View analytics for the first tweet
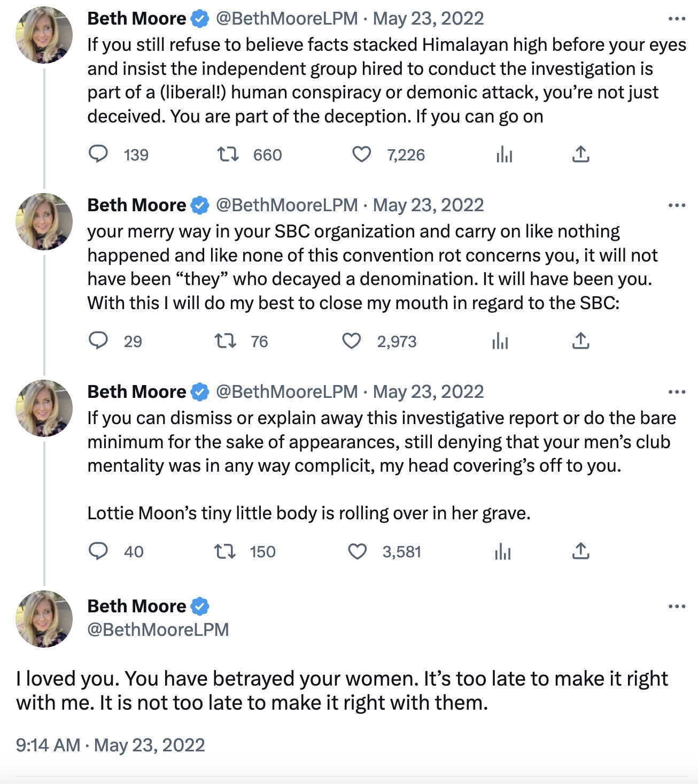This screenshot has height=784, width=698. pos(504,155)
